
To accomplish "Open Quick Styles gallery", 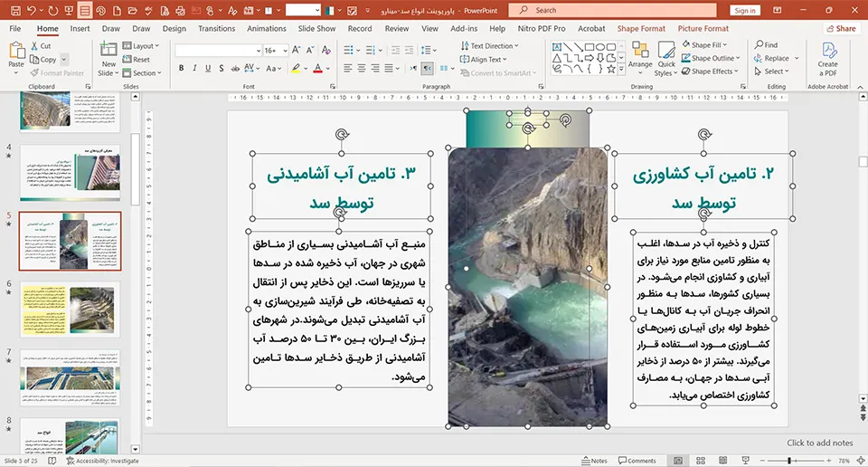I will [666, 59].
